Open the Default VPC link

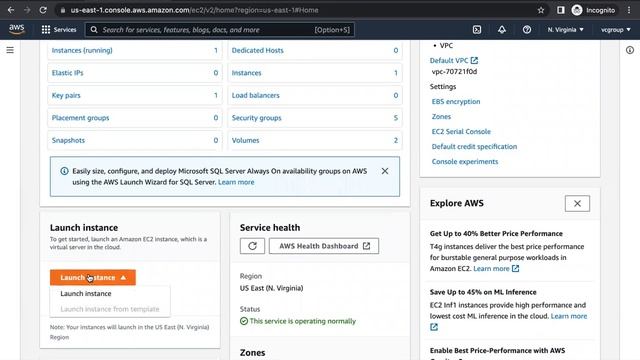click(449, 60)
